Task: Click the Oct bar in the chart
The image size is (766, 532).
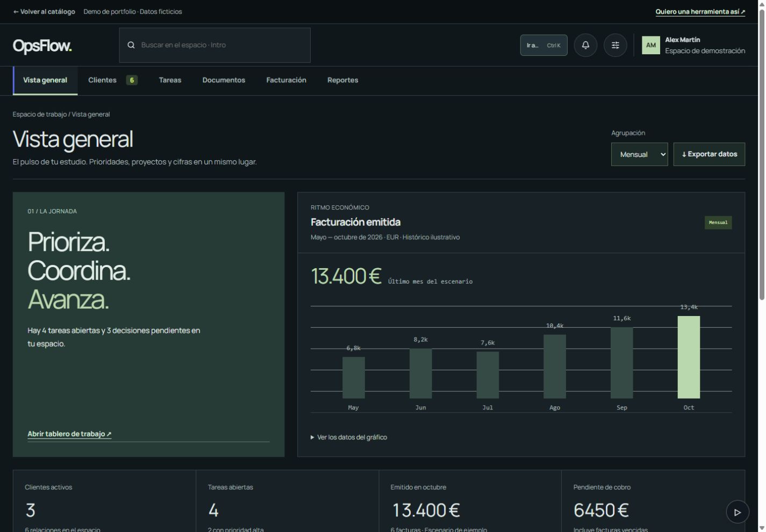Action: click(x=689, y=357)
